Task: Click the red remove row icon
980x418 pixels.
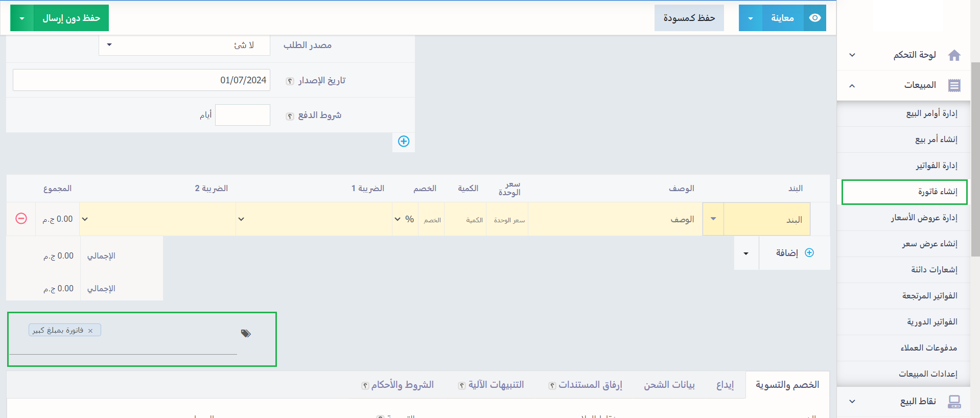Action: click(21, 219)
